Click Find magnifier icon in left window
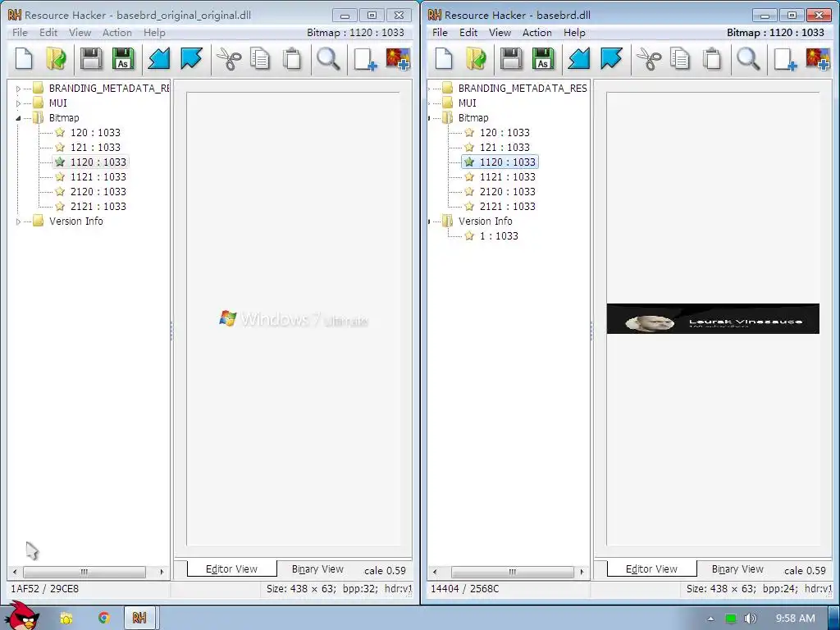This screenshot has height=630, width=840. pyautogui.click(x=328, y=58)
